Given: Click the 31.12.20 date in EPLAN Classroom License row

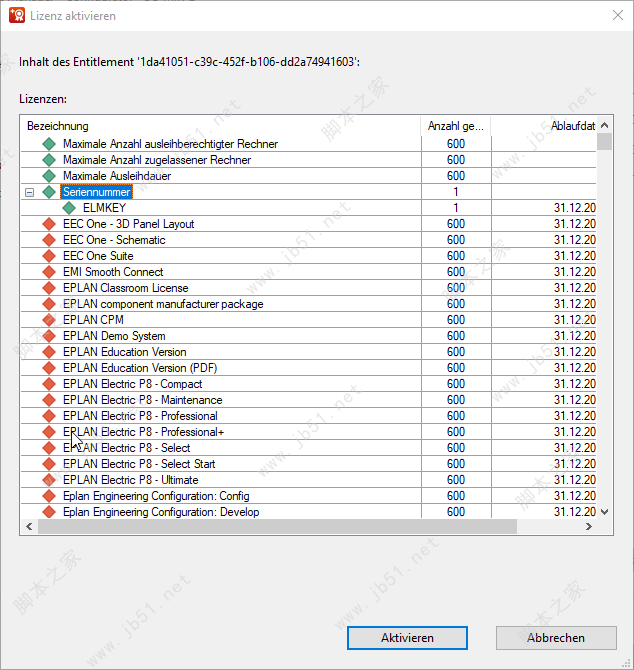Looking at the screenshot, I should [575, 288].
